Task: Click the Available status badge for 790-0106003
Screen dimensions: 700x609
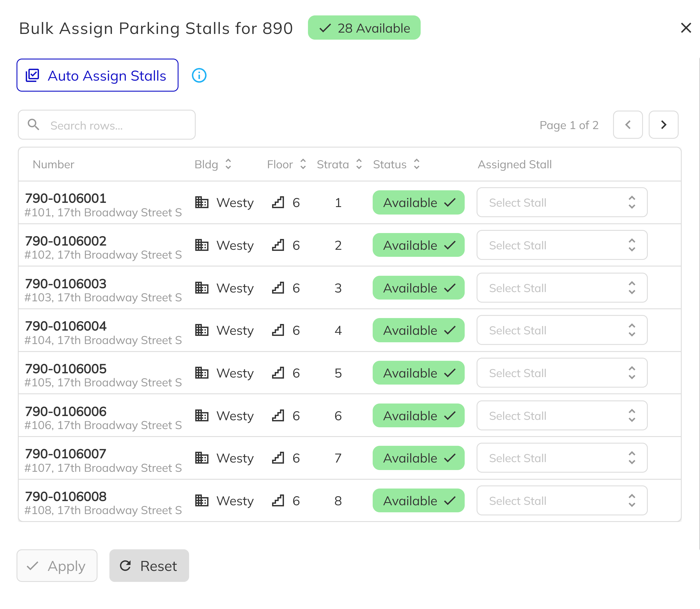Action: 418,287
